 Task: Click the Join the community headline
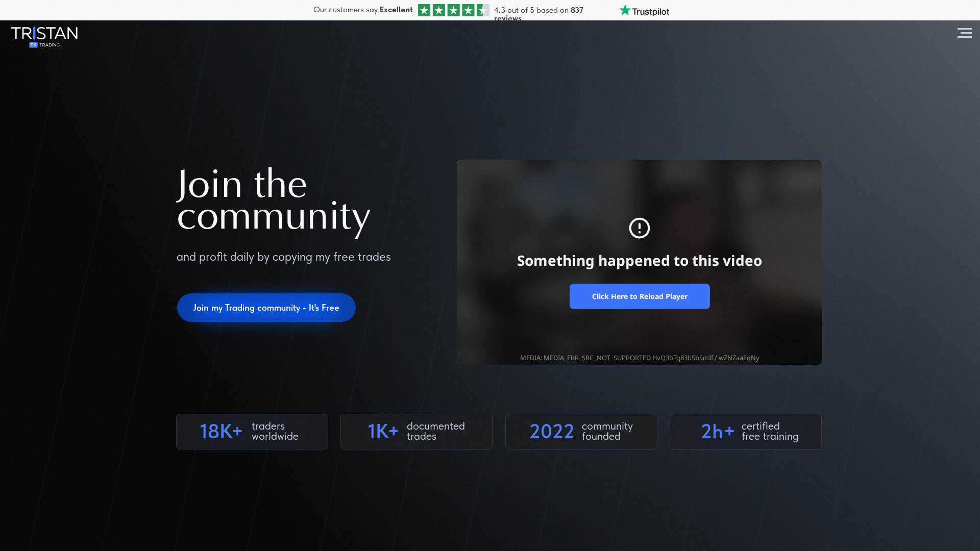coord(274,199)
